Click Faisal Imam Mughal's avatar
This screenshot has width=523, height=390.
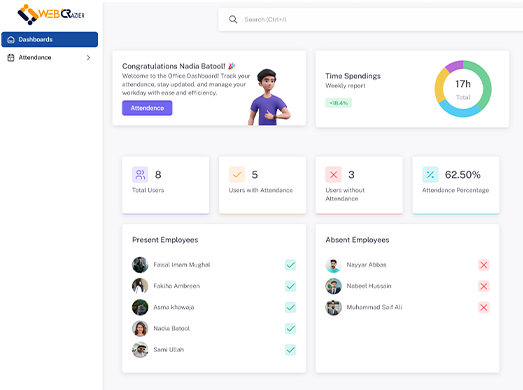(x=140, y=265)
